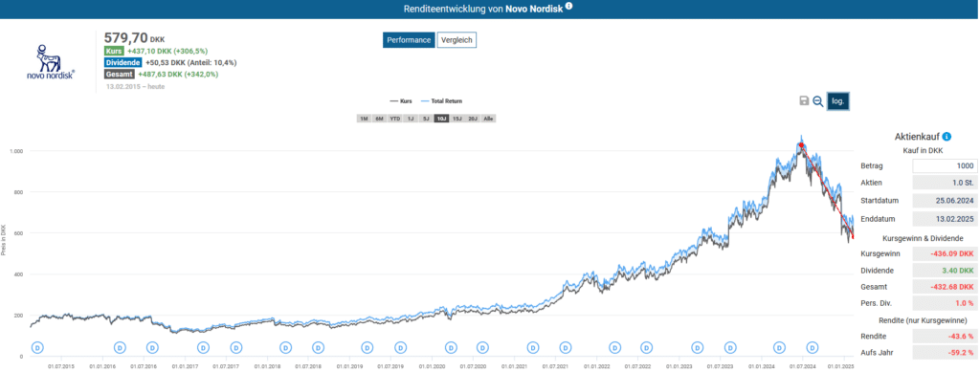Click the date range 13.02.2015 – heute
This screenshot has height=372, width=980.
pyautogui.click(x=136, y=86)
